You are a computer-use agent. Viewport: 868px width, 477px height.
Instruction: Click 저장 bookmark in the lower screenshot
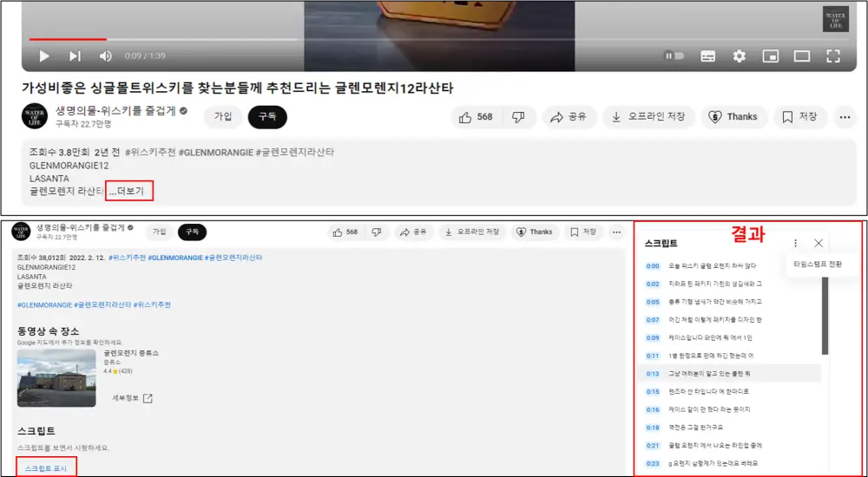(583, 232)
